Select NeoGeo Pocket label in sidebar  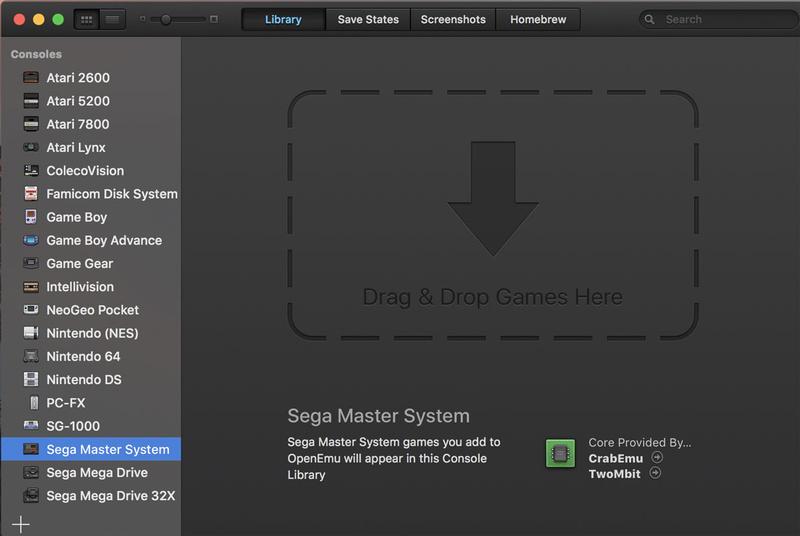coord(93,310)
